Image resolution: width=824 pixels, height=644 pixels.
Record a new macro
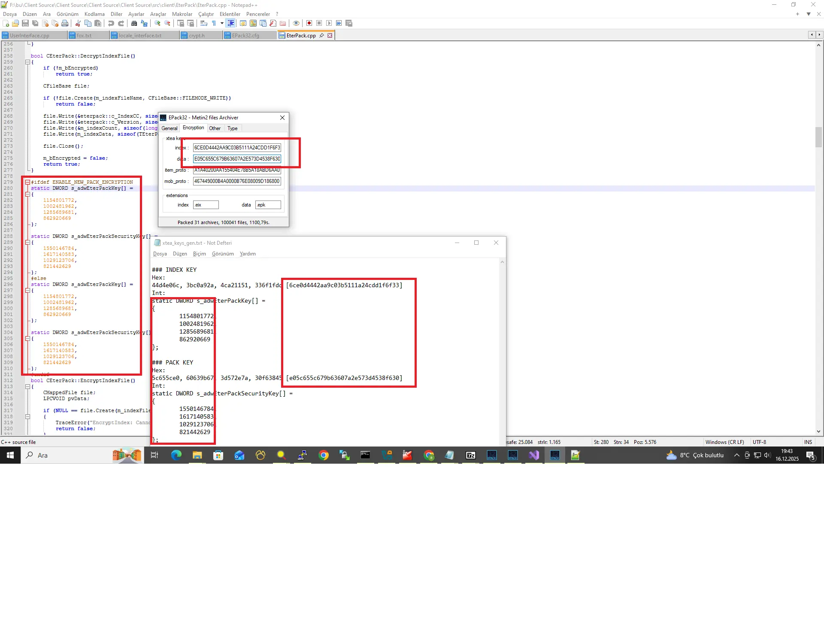(309, 23)
